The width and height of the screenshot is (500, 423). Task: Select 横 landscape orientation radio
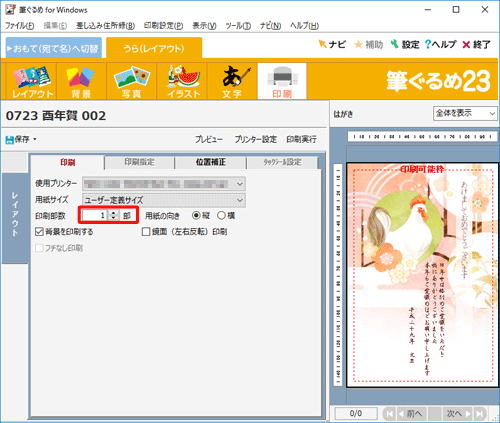point(221,215)
